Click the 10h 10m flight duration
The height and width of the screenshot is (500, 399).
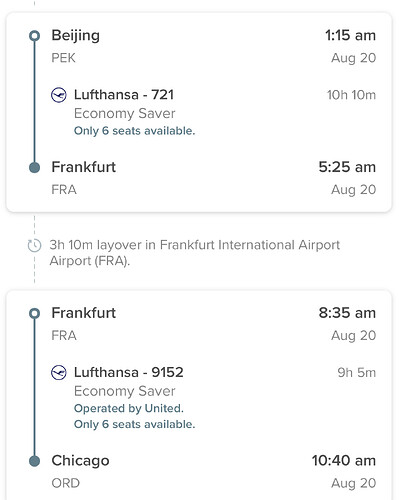tap(351, 95)
